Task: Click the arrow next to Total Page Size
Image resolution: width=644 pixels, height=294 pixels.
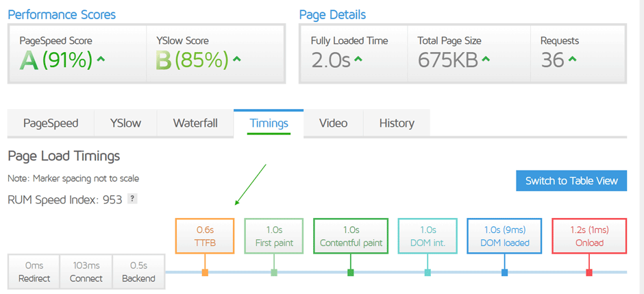Action: point(486,60)
